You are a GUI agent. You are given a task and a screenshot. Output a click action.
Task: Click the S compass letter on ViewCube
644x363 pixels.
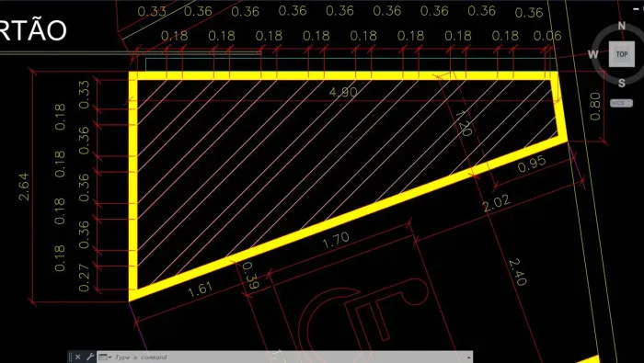tap(621, 83)
